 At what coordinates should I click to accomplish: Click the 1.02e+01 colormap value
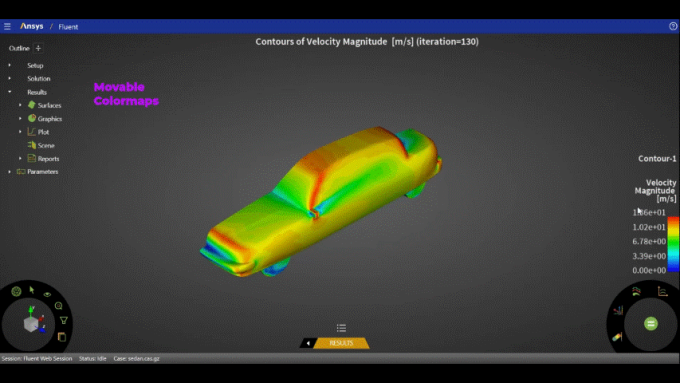pos(649,227)
